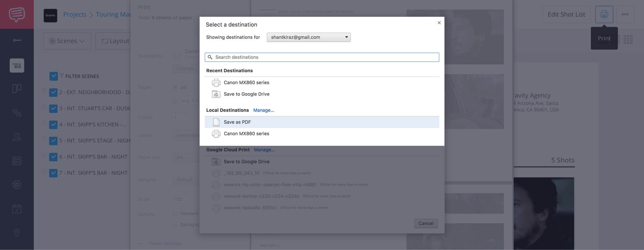Open the location pin icon in sidebar
The width and height of the screenshot is (644, 250).
coord(17,232)
